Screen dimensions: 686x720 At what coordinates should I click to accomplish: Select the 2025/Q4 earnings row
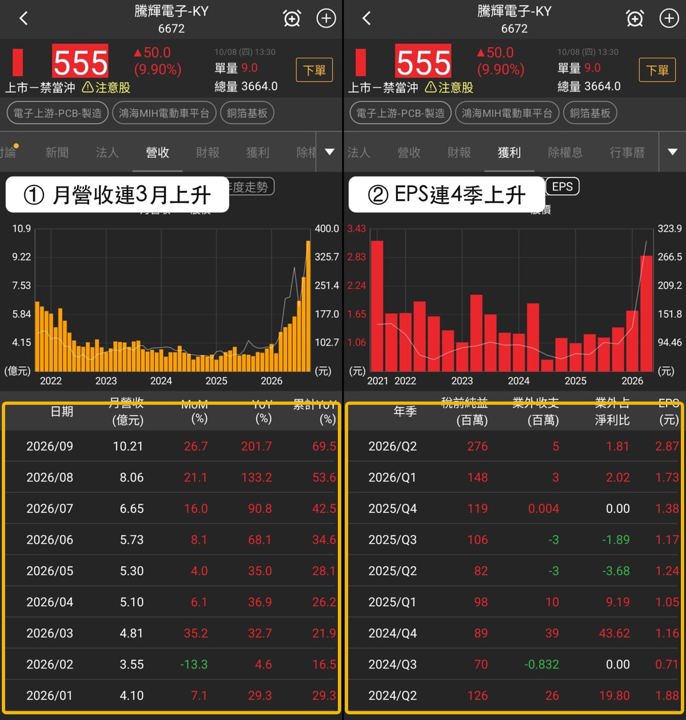(x=514, y=508)
